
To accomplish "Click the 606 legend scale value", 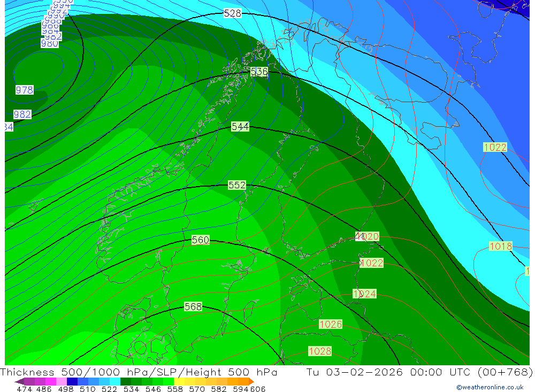I will click(258, 389).
